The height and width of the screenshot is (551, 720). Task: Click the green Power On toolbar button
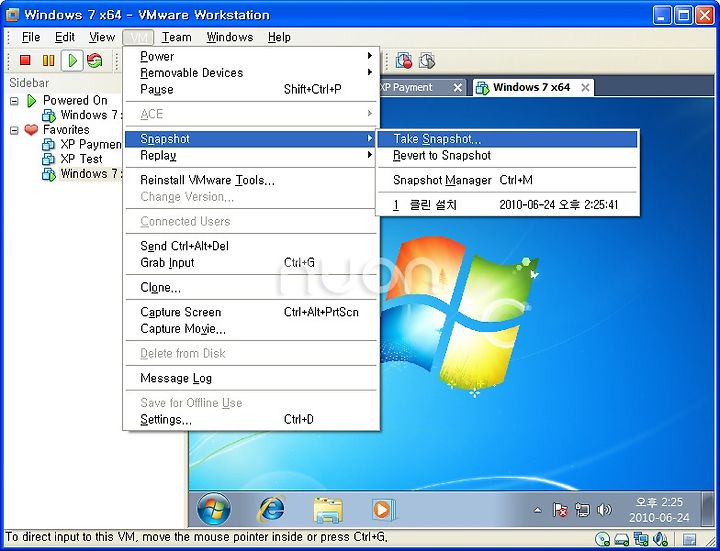tap(72, 60)
